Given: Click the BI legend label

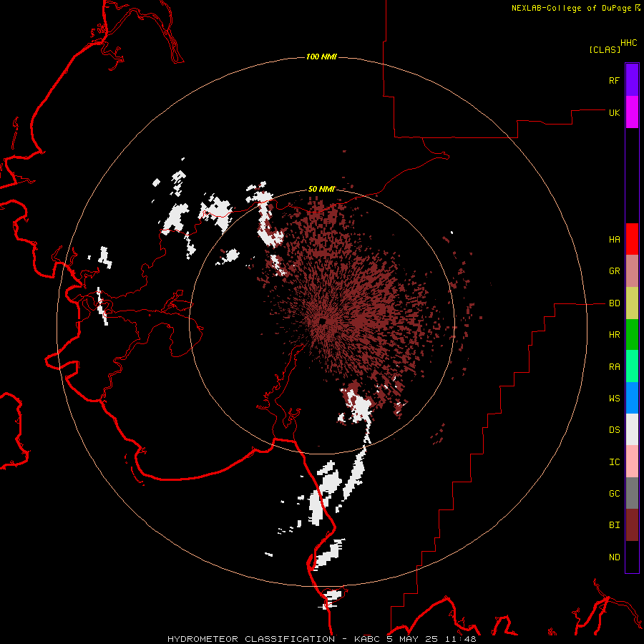Looking at the screenshot, I should 614,525.
